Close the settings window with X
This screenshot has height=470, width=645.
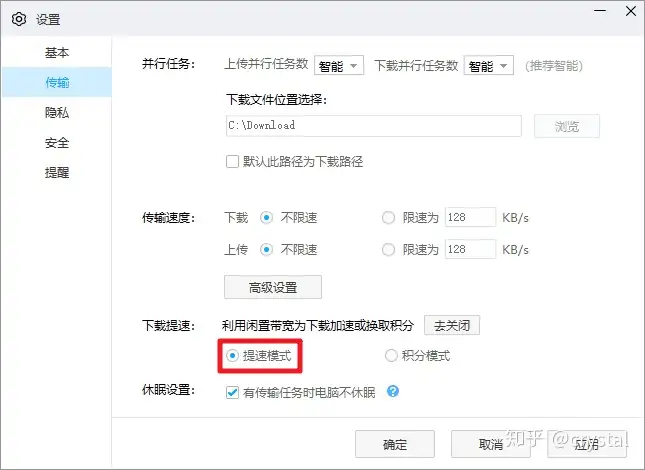click(631, 11)
